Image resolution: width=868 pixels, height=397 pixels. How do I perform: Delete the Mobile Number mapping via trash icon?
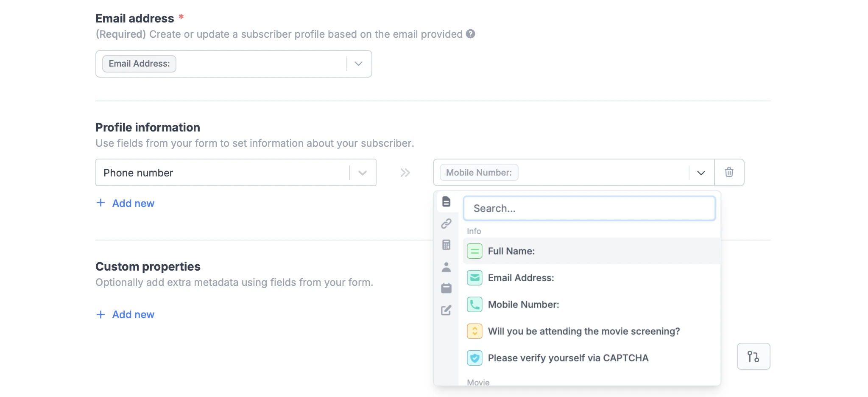coord(729,172)
